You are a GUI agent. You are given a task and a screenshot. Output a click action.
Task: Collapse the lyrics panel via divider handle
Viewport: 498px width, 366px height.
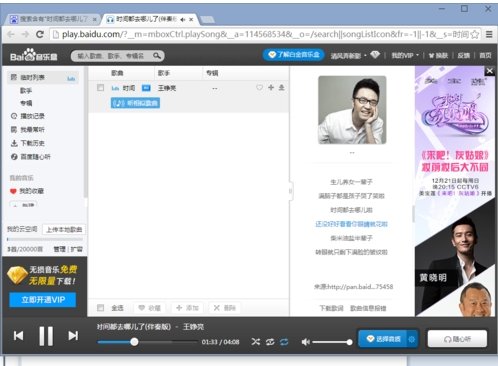291,191
